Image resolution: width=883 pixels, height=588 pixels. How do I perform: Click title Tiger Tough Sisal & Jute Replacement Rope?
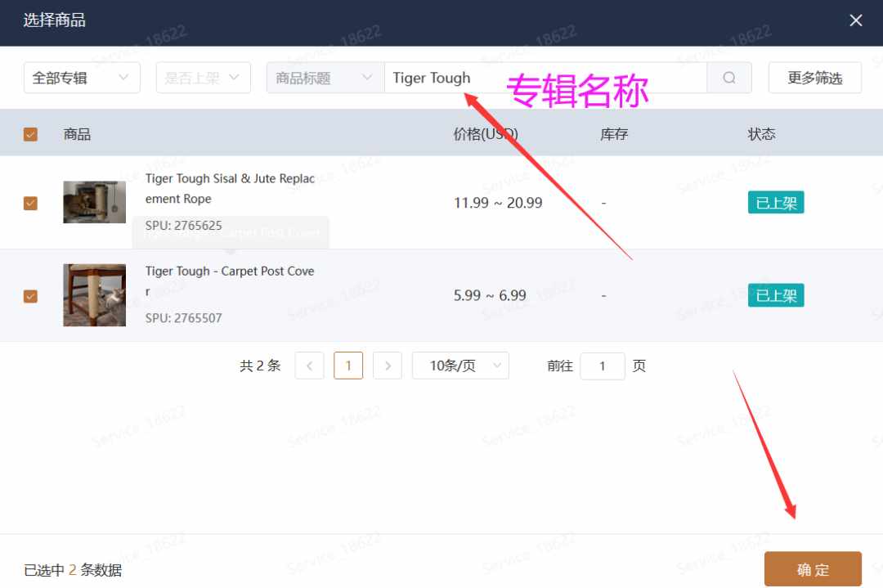coord(230,189)
